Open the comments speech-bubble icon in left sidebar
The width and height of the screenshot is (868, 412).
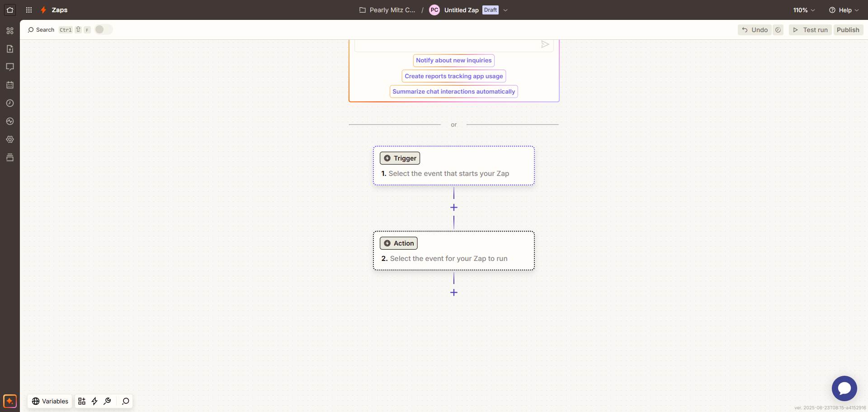pyautogui.click(x=10, y=67)
